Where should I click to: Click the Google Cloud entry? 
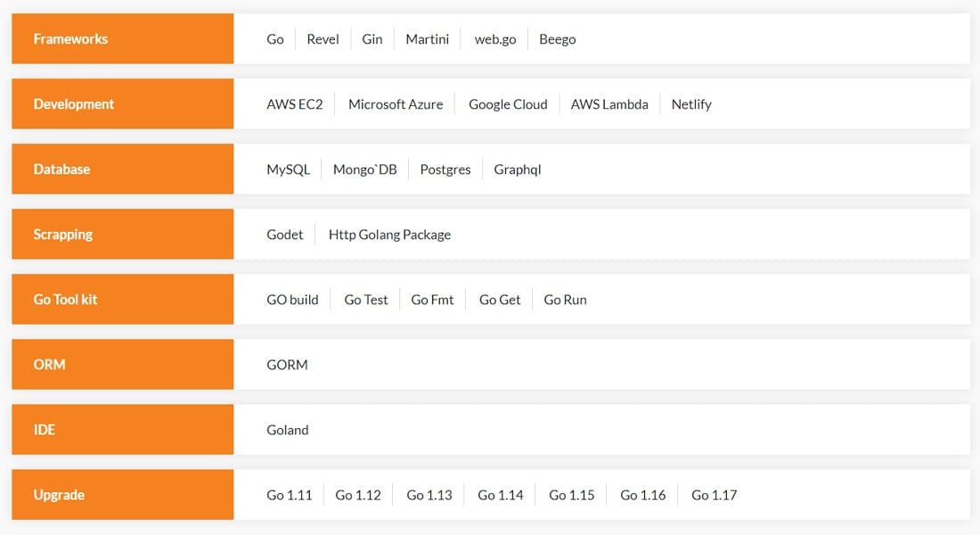coord(508,104)
